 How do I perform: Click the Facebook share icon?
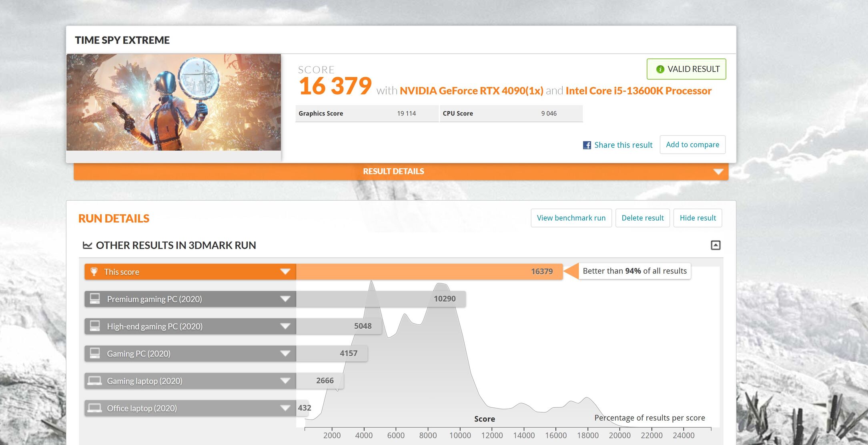click(587, 145)
